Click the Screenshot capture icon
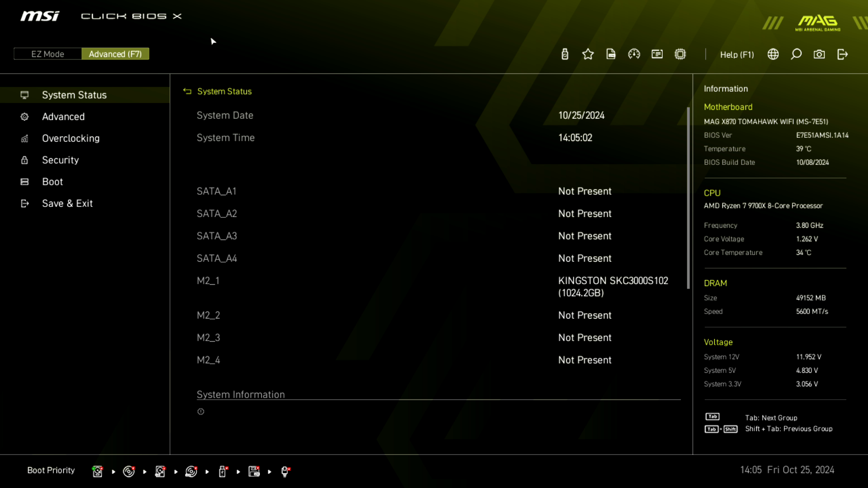The height and width of the screenshot is (488, 868). coord(819,54)
